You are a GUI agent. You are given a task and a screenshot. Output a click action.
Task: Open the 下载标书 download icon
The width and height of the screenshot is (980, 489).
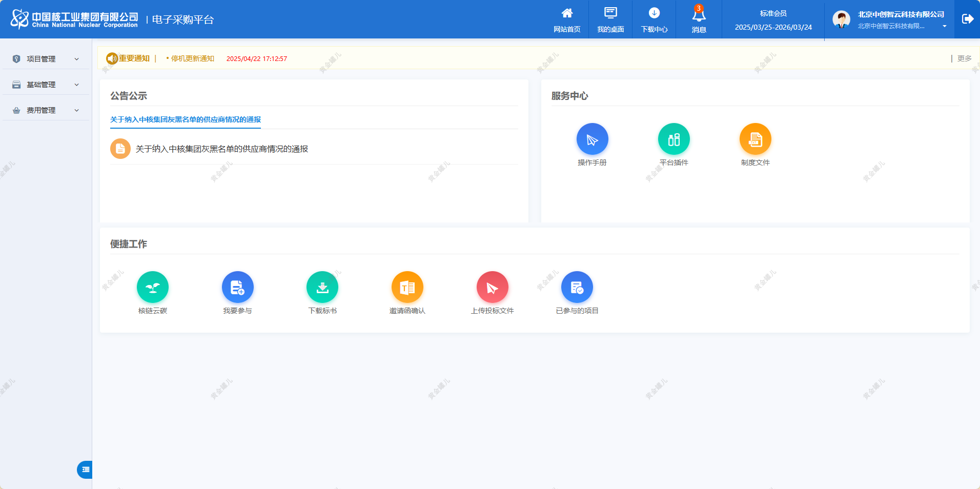tap(322, 287)
